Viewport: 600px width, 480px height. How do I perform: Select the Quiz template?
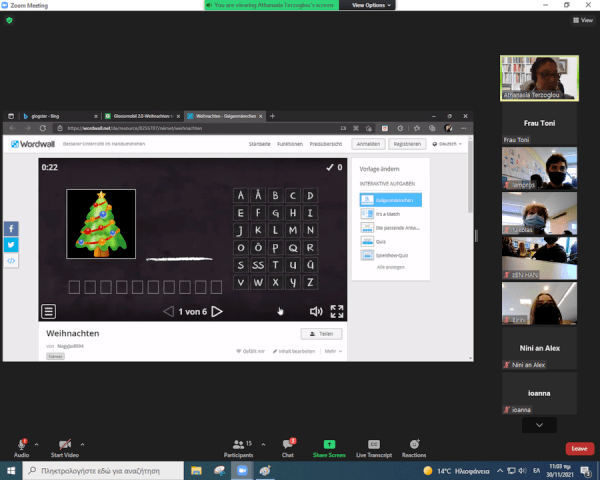(x=381, y=241)
